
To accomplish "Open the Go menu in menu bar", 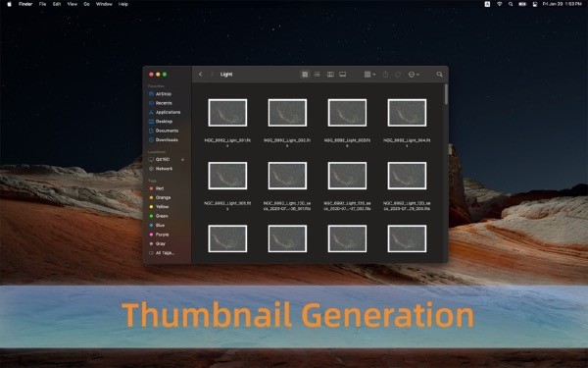I will pyautogui.click(x=86, y=4).
